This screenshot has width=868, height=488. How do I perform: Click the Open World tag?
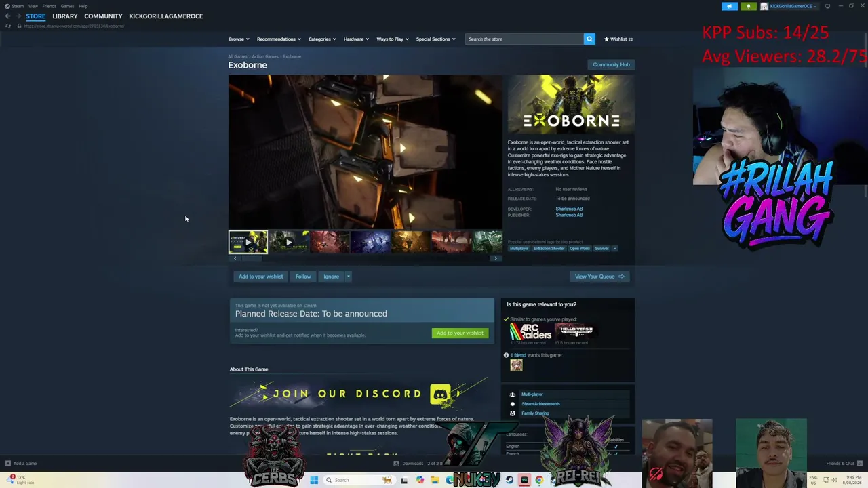579,249
